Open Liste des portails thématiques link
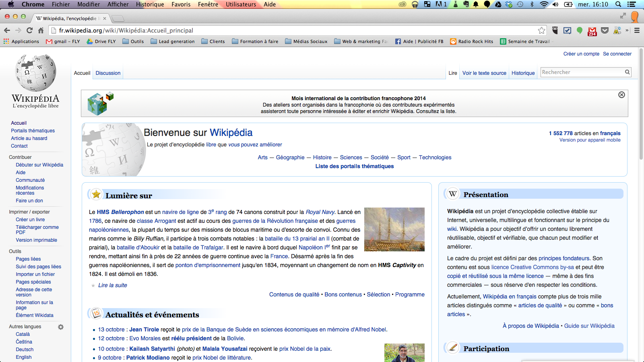This screenshot has width=644, height=362. coord(355,166)
